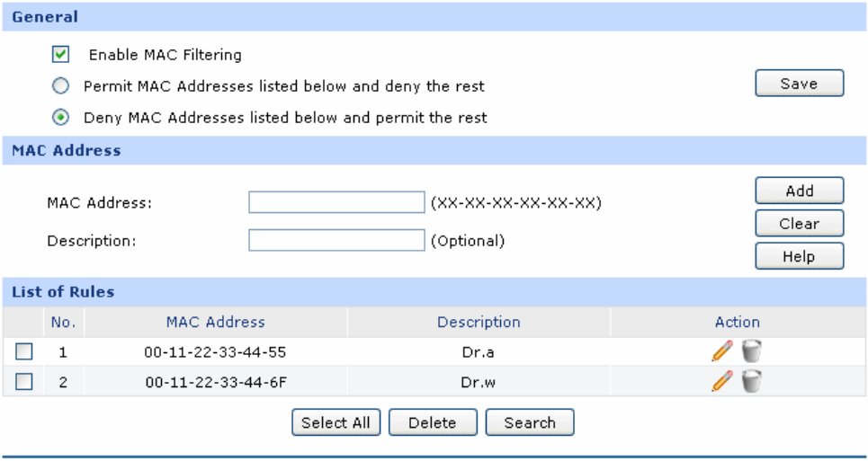Select the checkbox for rule number 1
This screenshot has height=461, width=868.
click(24, 352)
